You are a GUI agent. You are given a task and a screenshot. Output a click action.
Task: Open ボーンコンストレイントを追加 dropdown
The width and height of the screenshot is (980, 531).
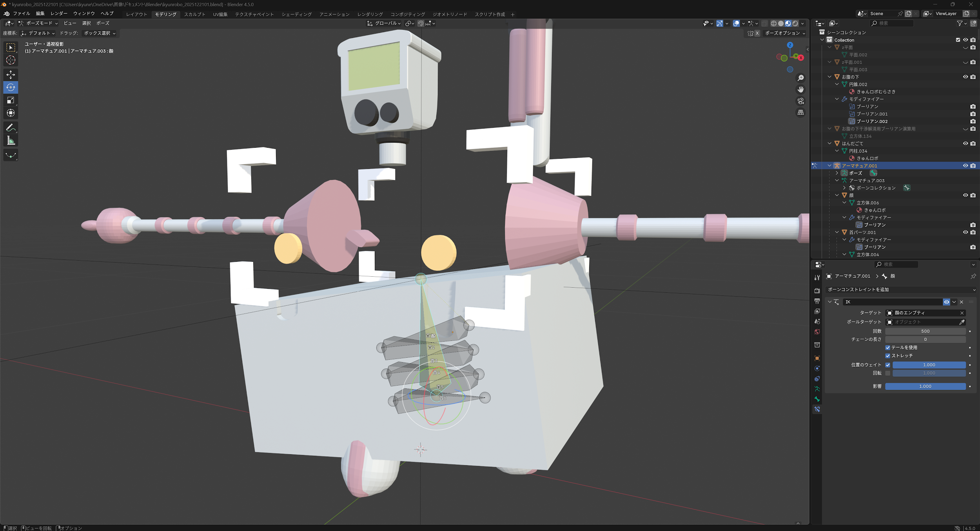click(901, 290)
